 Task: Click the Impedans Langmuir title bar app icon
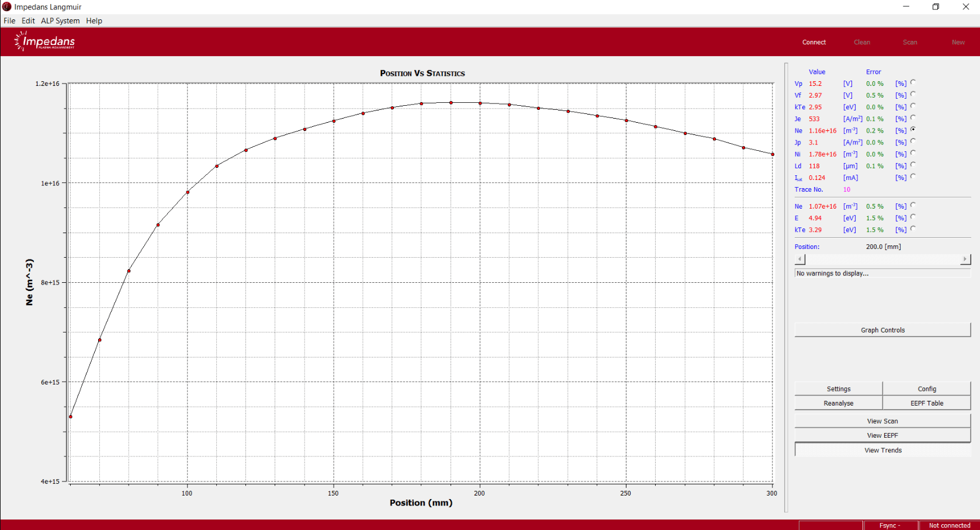pos(7,7)
